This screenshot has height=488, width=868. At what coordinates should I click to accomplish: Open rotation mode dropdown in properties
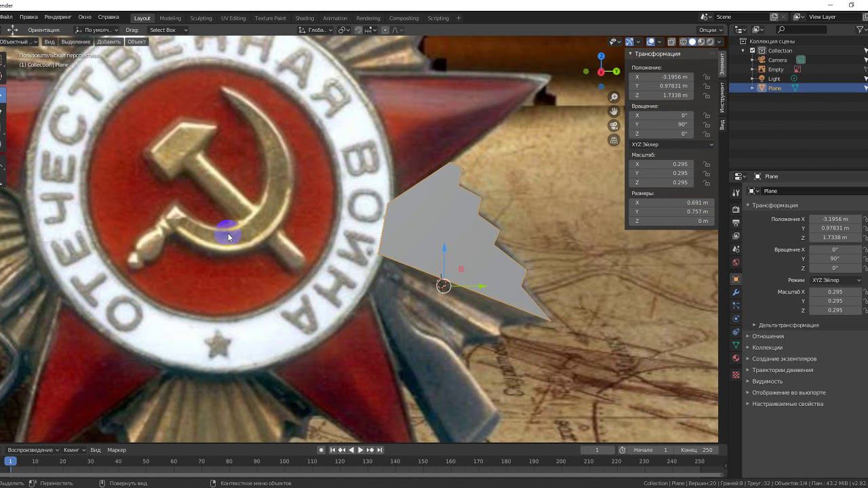pos(835,280)
